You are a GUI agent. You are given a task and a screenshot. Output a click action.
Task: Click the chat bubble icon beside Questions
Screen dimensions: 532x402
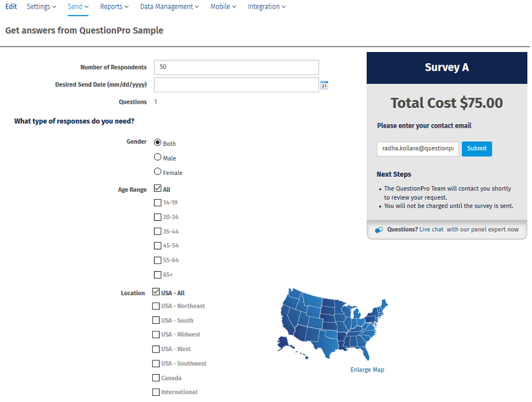pos(379,230)
